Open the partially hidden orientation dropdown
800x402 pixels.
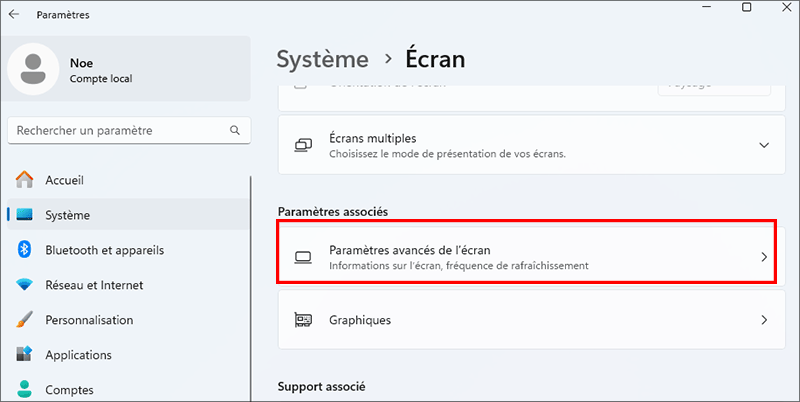click(x=714, y=86)
